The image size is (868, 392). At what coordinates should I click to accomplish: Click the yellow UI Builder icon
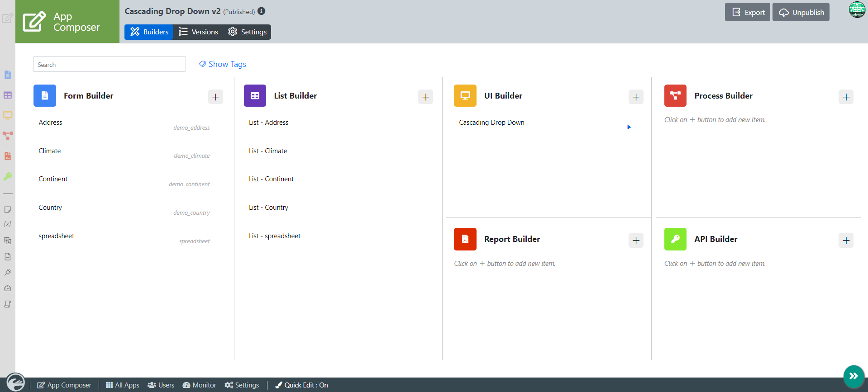tap(465, 96)
